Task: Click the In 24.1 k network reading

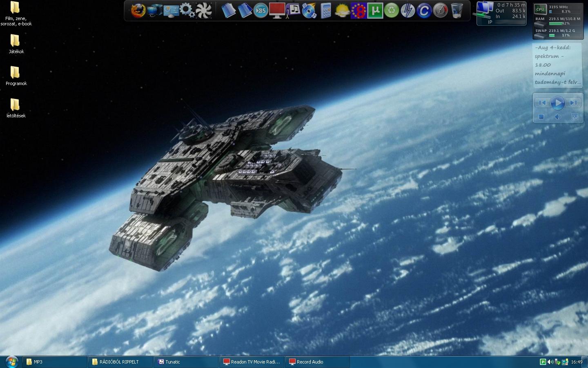Action: pyautogui.click(x=510, y=16)
